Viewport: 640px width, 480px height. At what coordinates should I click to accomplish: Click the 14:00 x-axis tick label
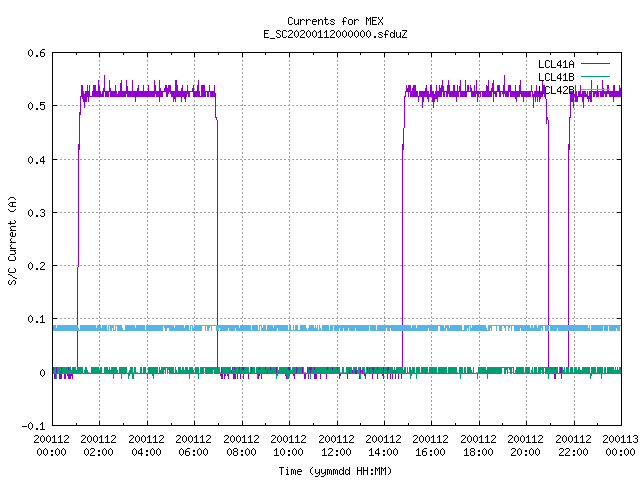(x=383, y=452)
